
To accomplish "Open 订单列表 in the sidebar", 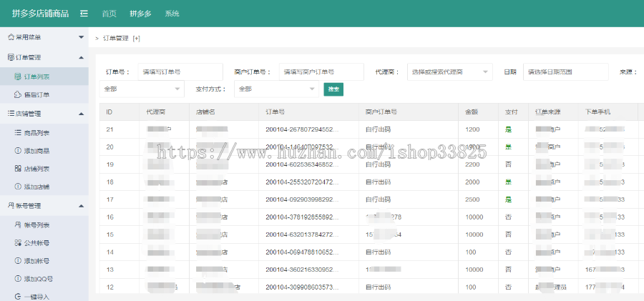I will pyautogui.click(x=44, y=77).
